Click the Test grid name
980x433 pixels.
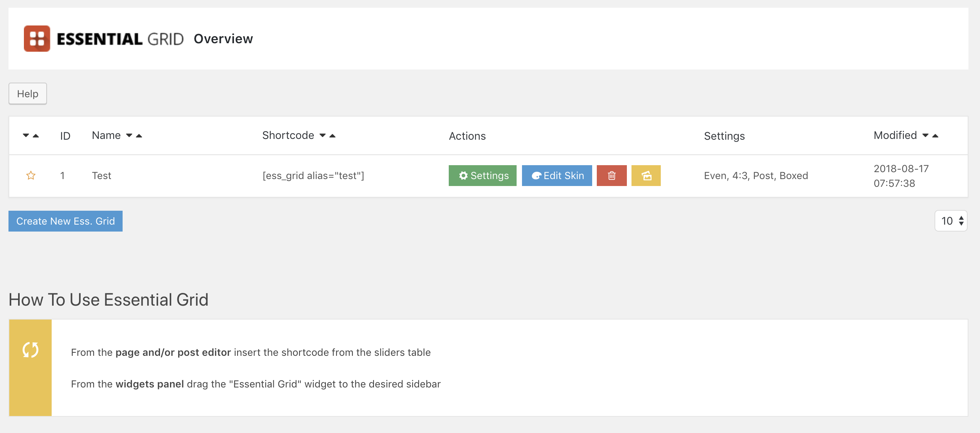tap(101, 176)
